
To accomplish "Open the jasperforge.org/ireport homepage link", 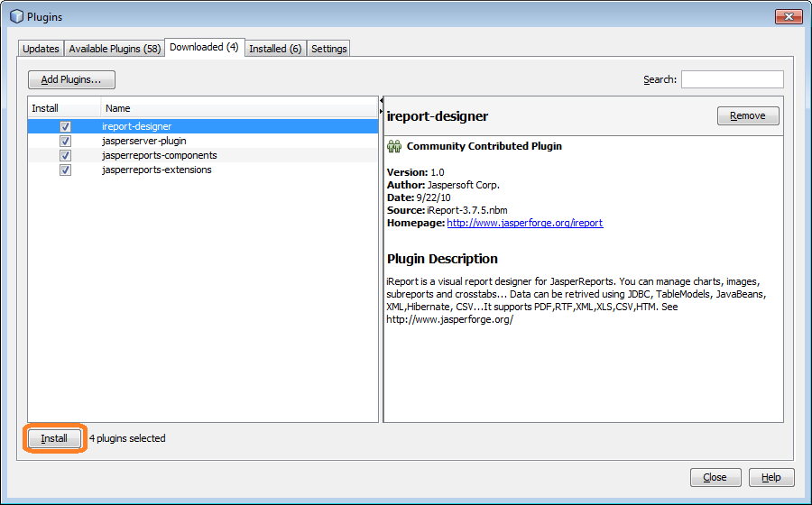I will (524, 223).
